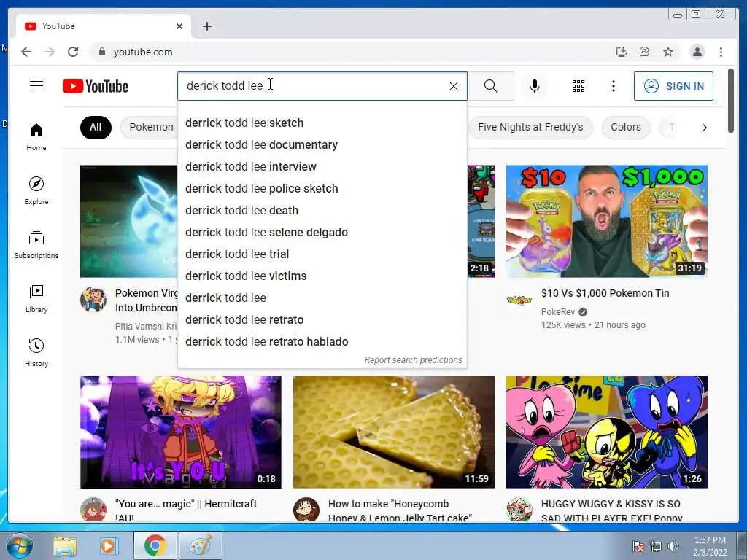Screen dimensions: 747x560
Task: Choose suggestion 'derrick todd lee sketch'
Action: pos(322,122)
